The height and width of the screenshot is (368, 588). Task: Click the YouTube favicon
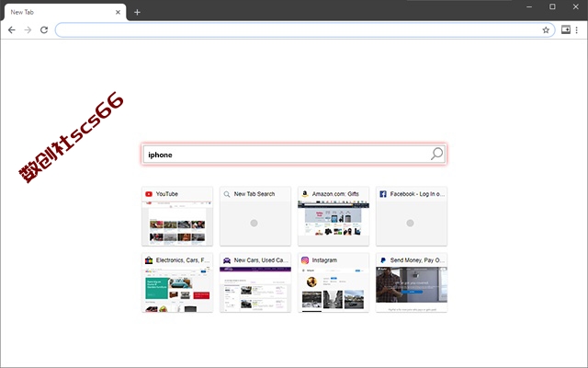[x=149, y=194]
